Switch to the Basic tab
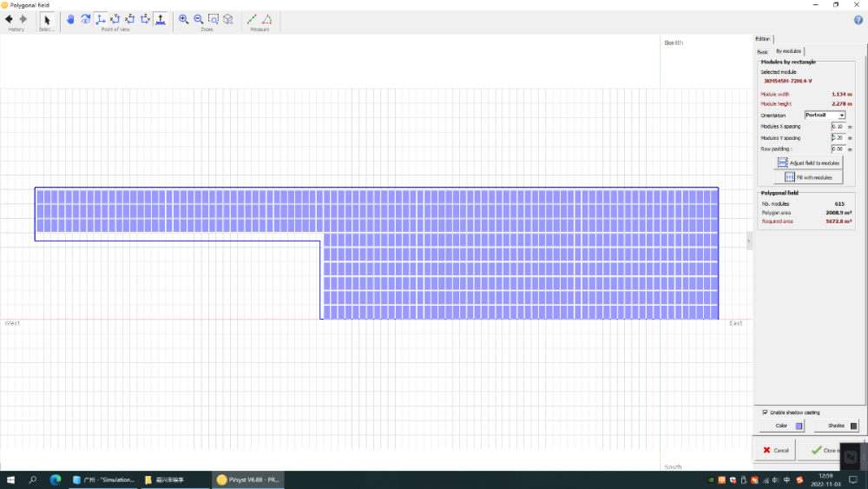Image resolution: width=868 pixels, height=489 pixels. coord(762,51)
